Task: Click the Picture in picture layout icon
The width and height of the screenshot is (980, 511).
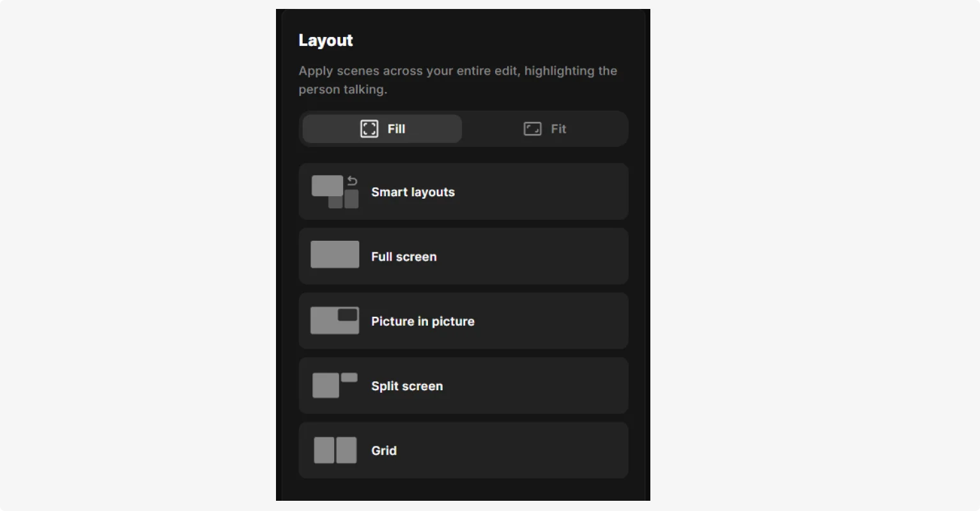Action: (x=334, y=319)
